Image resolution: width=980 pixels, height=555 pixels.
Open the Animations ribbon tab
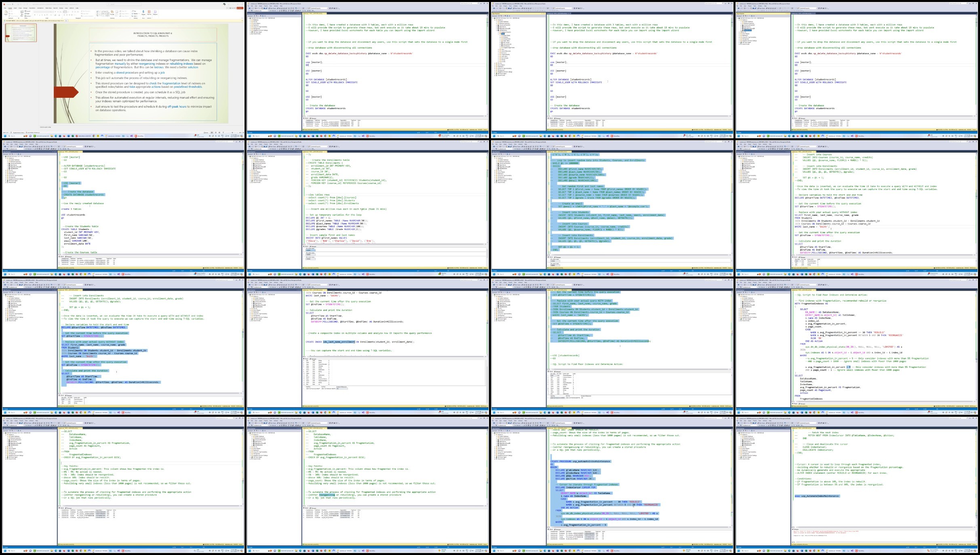(40, 8)
